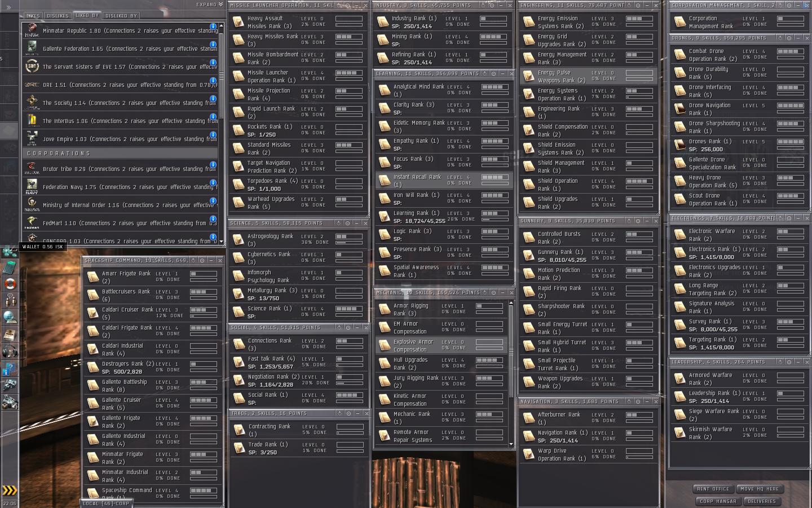The image size is (812, 508).
Task: Toggle pin on the Science skills window
Action: point(347,223)
